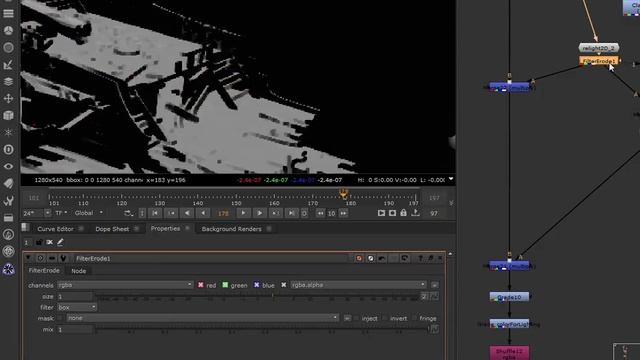Enable the fringe checkbox

(414, 318)
